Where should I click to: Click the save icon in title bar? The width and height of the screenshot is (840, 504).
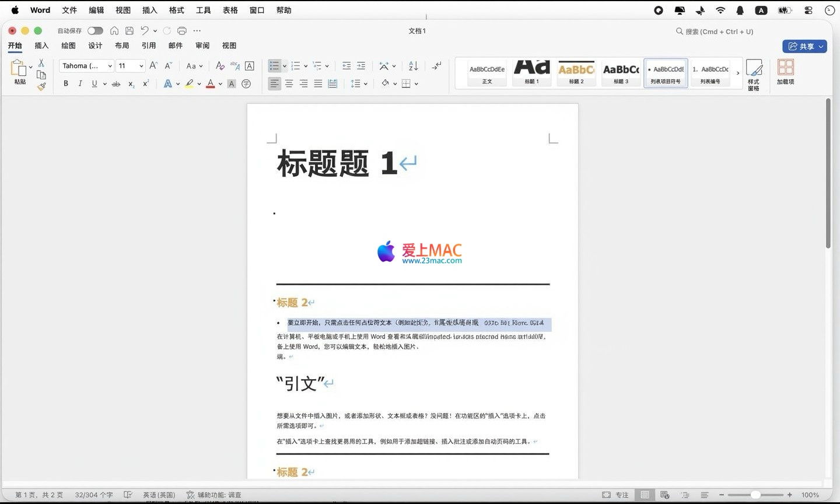pyautogui.click(x=129, y=31)
